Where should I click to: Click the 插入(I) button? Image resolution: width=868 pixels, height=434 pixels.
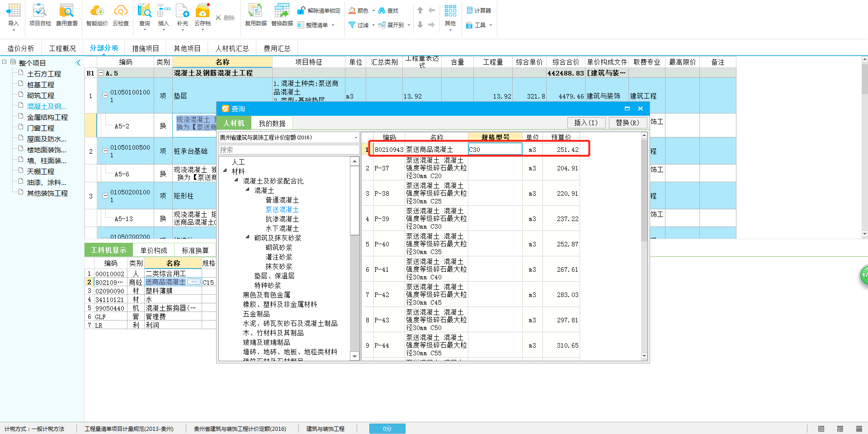click(x=586, y=123)
